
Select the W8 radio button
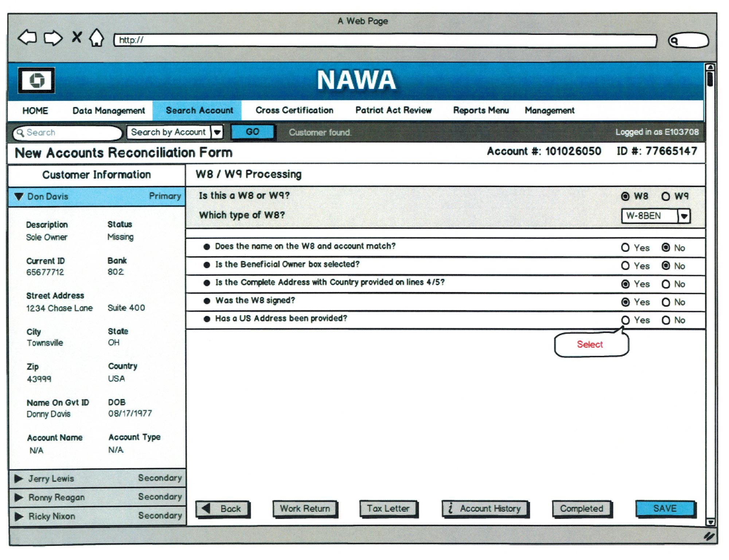(x=625, y=197)
